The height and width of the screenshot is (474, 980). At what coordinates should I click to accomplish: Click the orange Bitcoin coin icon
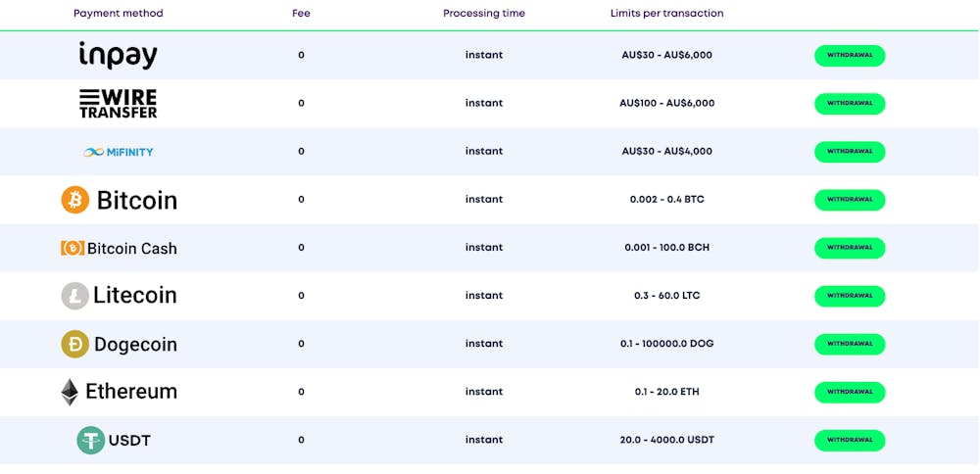[x=75, y=200]
